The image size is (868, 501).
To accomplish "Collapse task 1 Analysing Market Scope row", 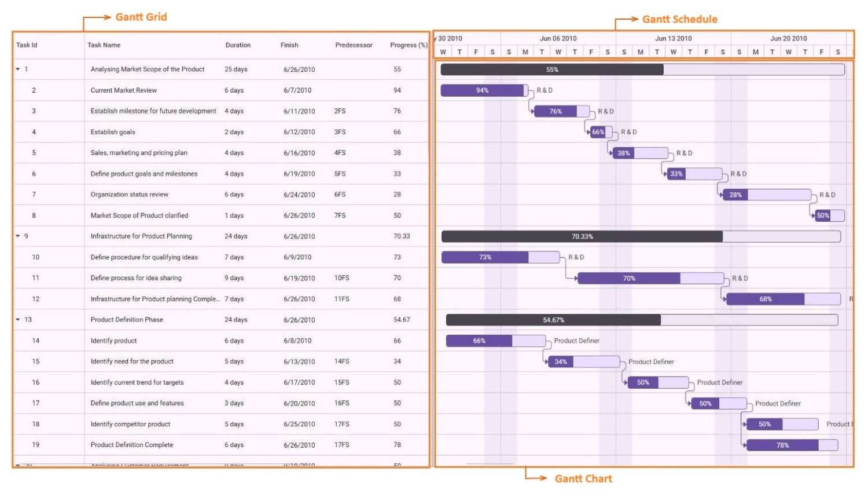I will pos(18,70).
